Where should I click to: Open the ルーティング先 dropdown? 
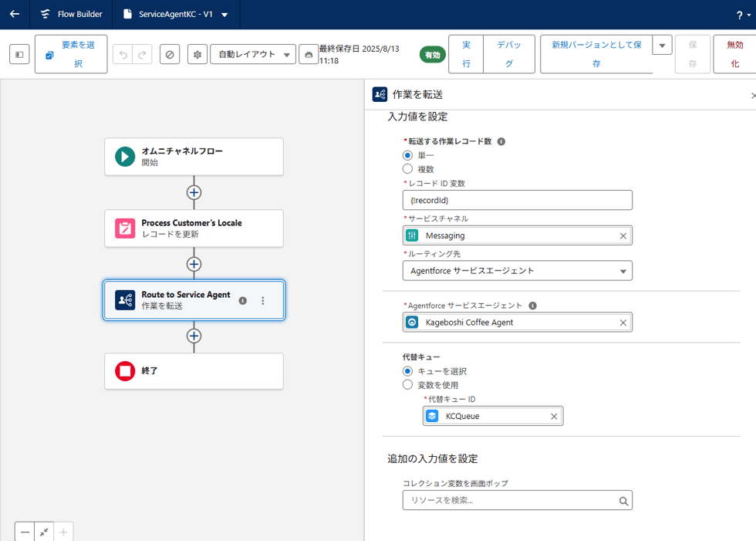pyautogui.click(x=518, y=271)
